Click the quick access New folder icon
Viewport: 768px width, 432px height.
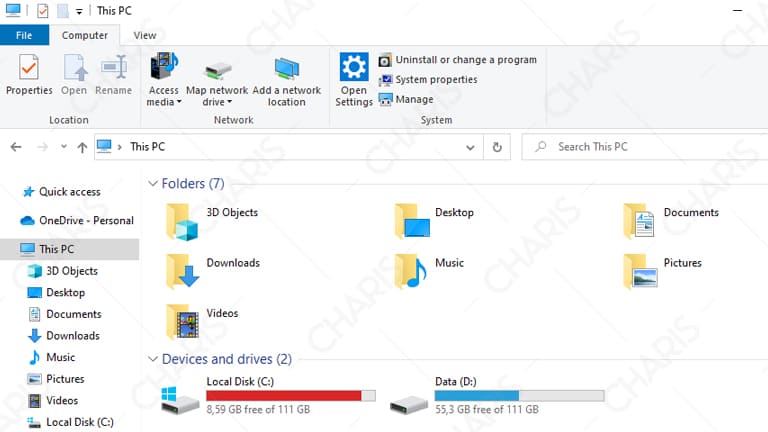[63, 11]
